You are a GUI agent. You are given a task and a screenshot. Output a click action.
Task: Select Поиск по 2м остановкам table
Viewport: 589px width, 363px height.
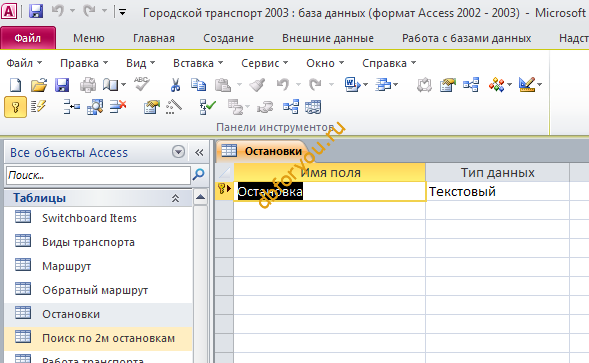[x=98, y=338]
